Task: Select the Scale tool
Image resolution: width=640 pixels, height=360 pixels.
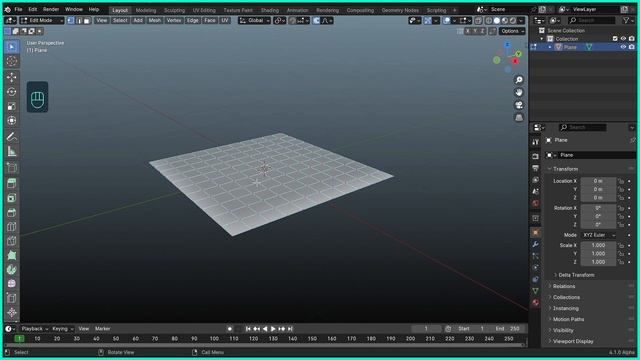Action: (12, 106)
